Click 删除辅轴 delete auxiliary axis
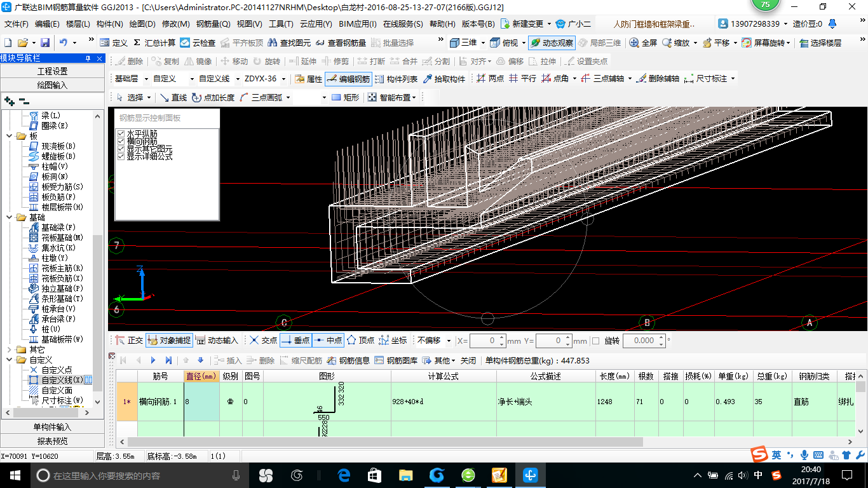 (658, 79)
